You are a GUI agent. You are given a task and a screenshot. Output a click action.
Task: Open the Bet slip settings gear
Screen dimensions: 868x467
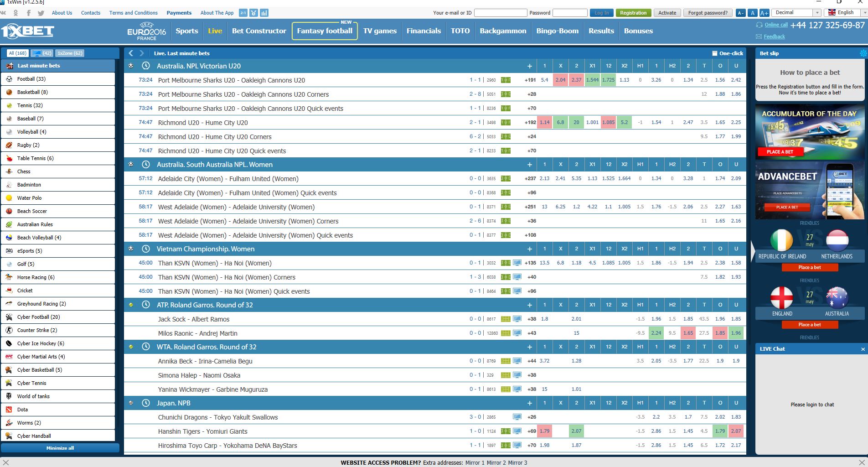click(863, 53)
